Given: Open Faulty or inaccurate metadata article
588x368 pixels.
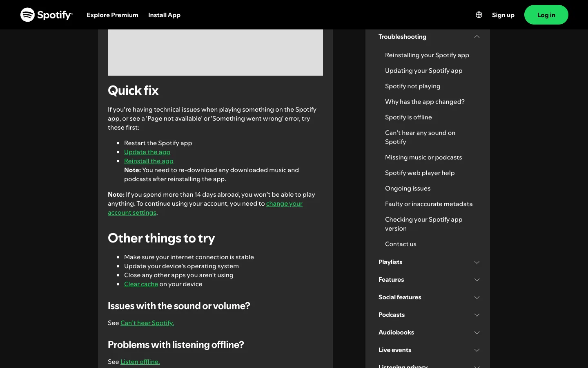Looking at the screenshot, I should click(x=429, y=204).
